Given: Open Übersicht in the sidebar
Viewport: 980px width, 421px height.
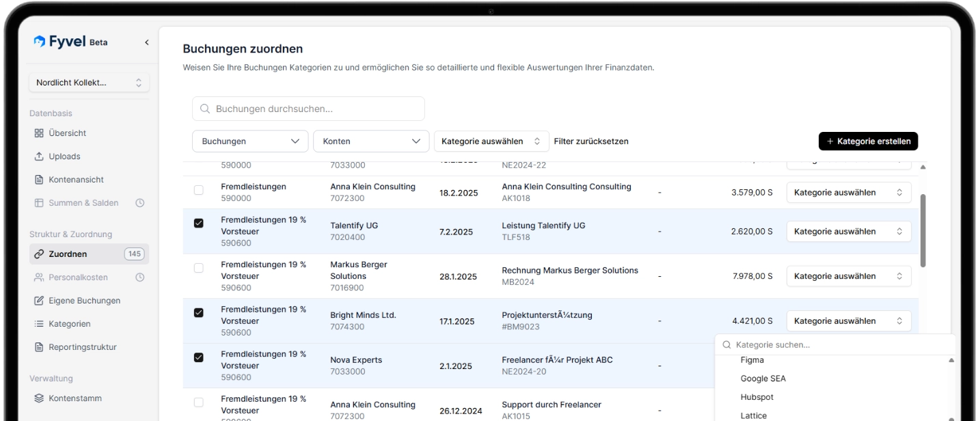Looking at the screenshot, I should [x=89, y=133].
